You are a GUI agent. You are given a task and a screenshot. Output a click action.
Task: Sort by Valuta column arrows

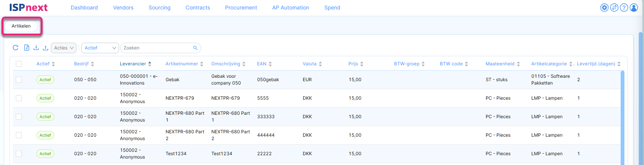coord(320,64)
